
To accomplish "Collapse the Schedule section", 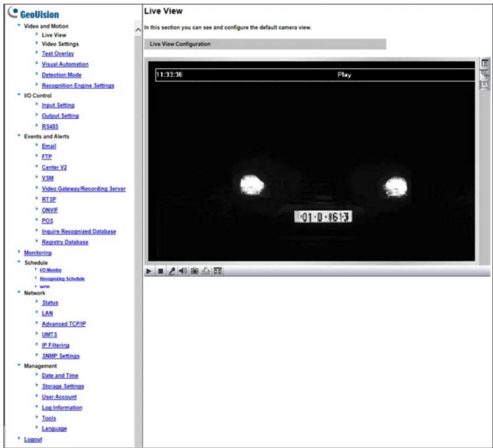I will [x=19, y=262].
